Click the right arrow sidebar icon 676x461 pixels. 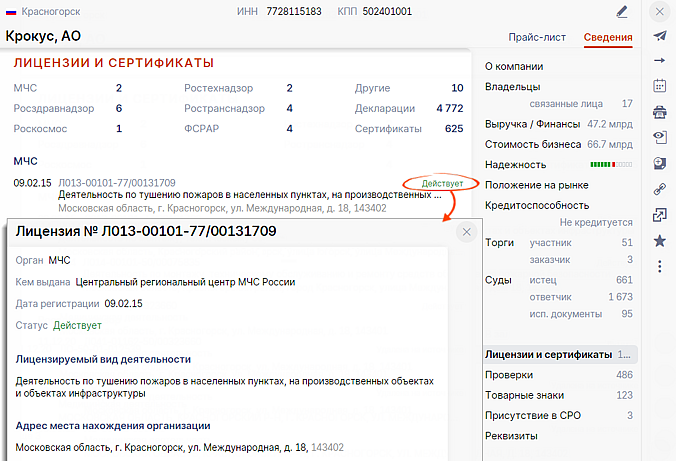659,61
